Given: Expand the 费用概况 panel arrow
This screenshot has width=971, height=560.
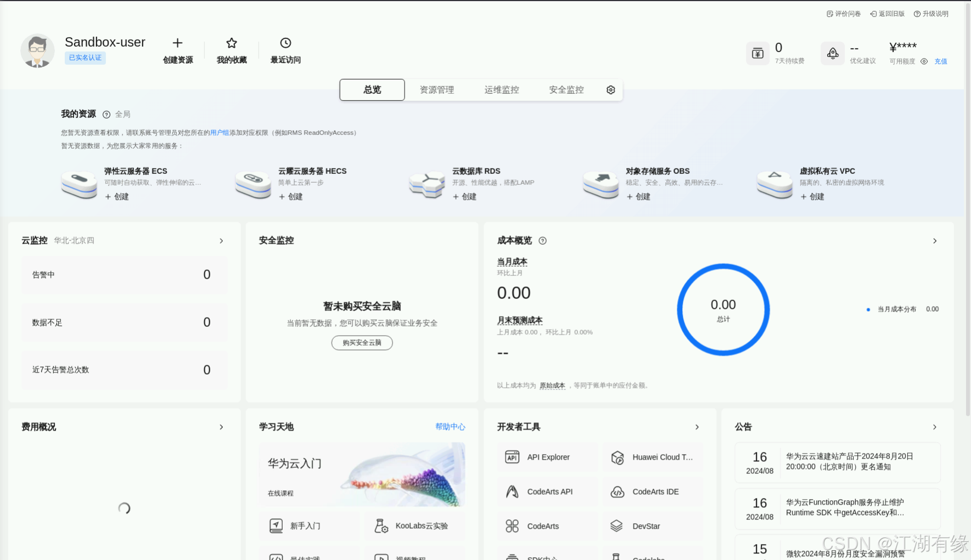Looking at the screenshot, I should [x=221, y=427].
